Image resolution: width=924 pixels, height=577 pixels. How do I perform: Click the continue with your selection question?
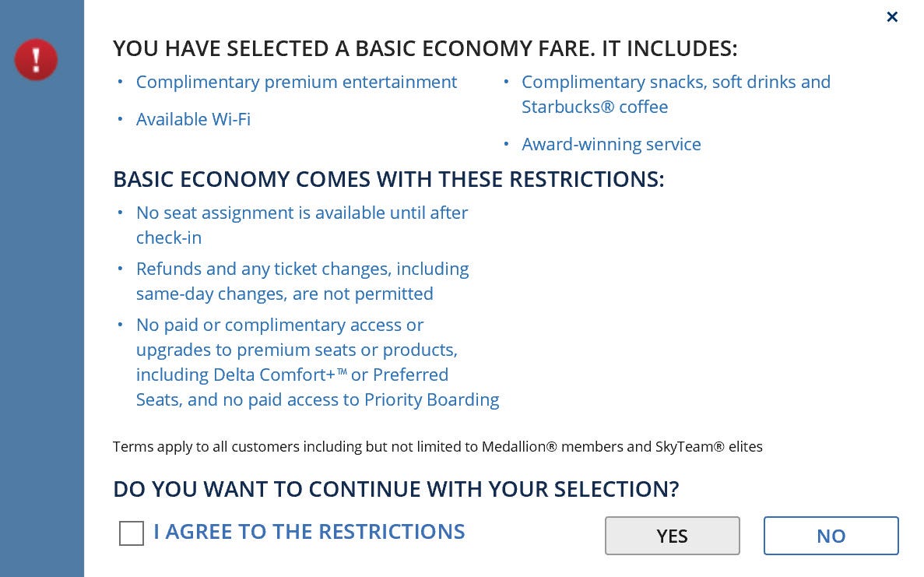[395, 490]
